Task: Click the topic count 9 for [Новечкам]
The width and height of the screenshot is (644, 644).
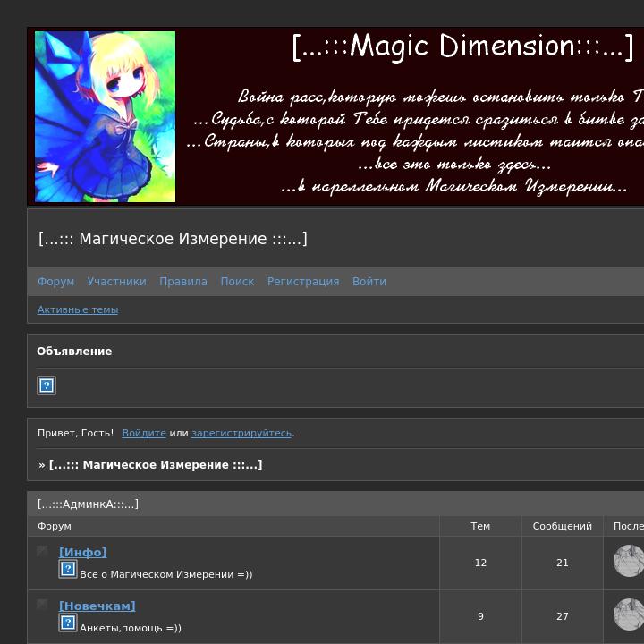Action: 480,616
